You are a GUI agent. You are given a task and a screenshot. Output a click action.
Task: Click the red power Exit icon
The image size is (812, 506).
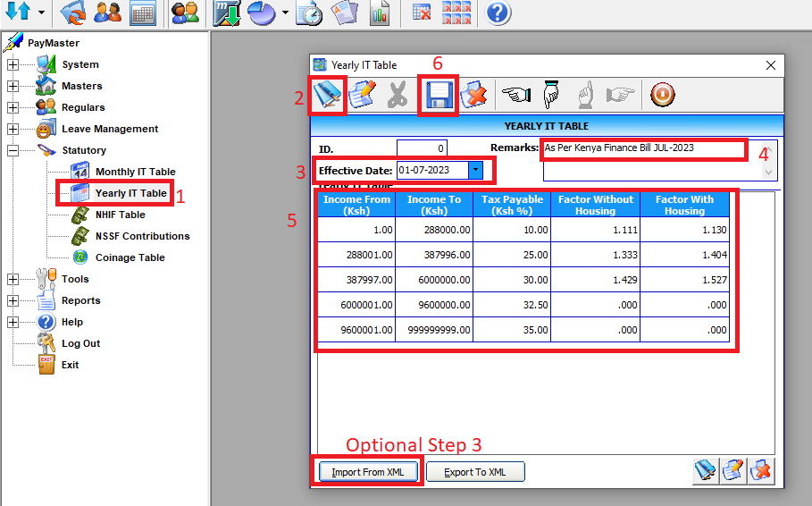click(662, 95)
